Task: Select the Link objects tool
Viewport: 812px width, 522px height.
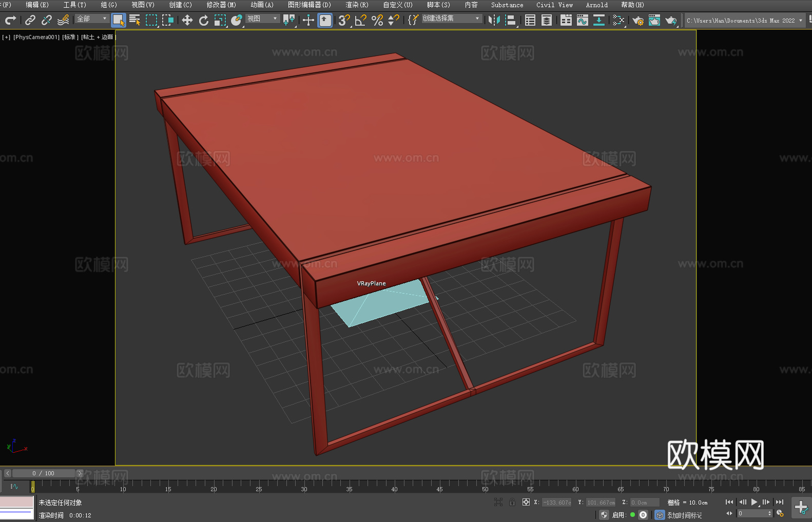Action: [x=30, y=20]
